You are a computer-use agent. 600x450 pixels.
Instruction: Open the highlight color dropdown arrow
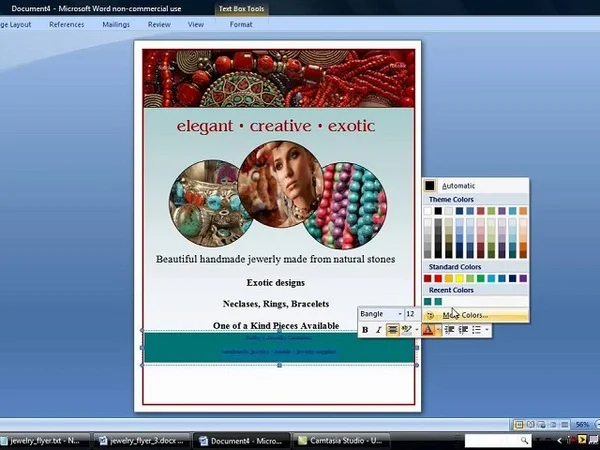click(x=417, y=330)
